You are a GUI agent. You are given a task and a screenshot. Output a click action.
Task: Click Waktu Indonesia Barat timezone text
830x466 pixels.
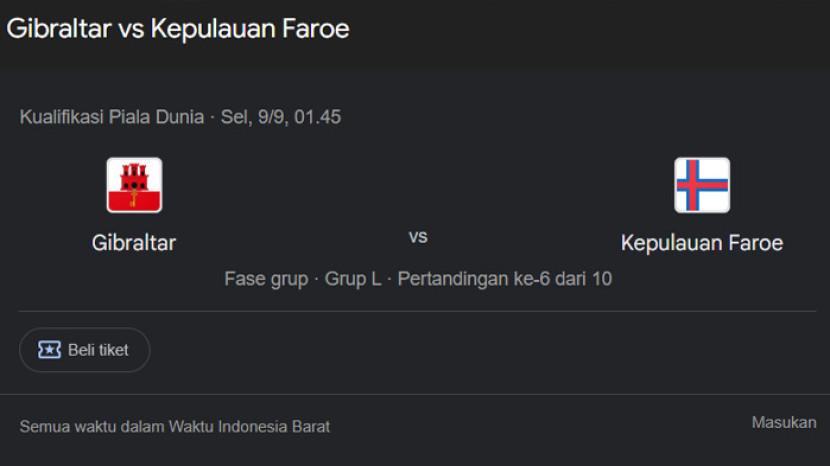coord(249,427)
